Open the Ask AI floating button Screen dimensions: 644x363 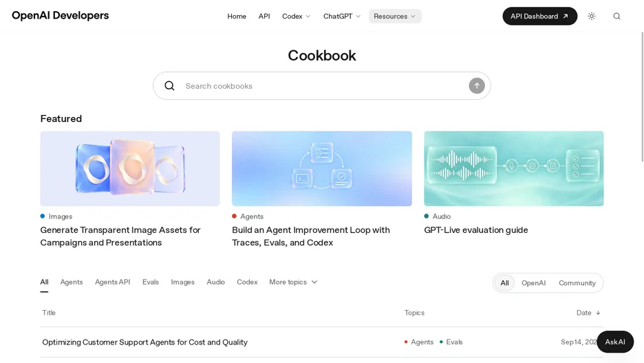[615, 342]
